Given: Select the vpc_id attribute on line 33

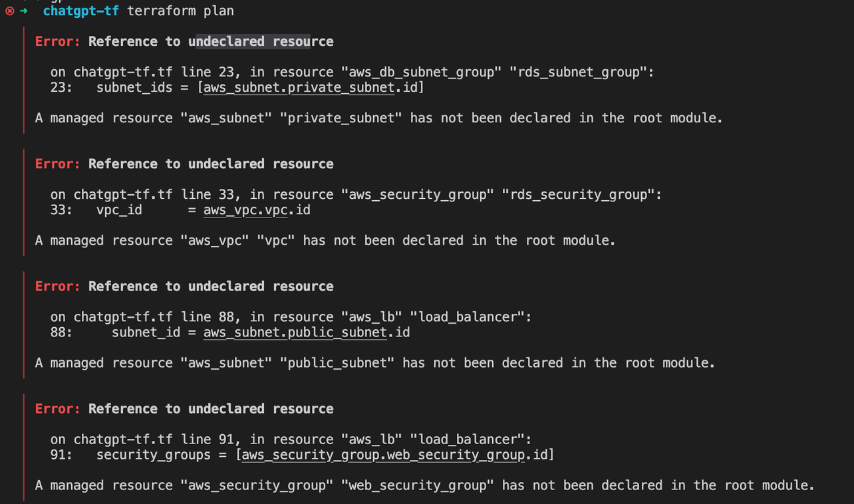Looking at the screenshot, I should click(x=119, y=210).
